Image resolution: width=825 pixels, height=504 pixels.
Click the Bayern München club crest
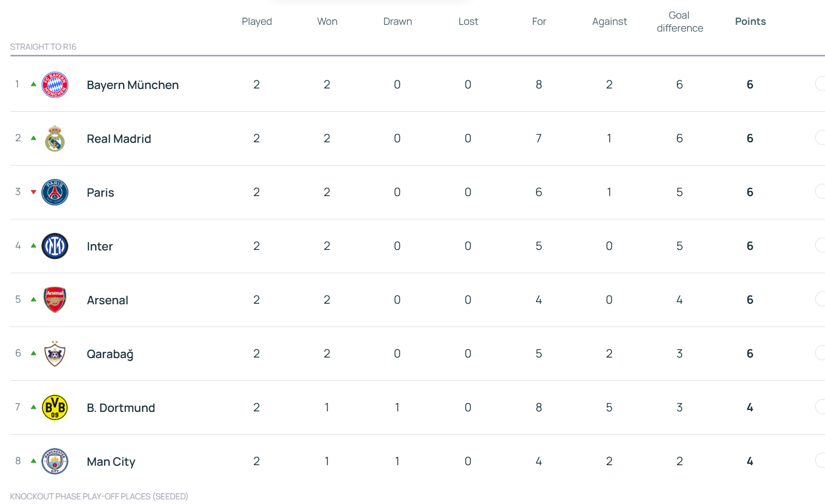[55, 85]
